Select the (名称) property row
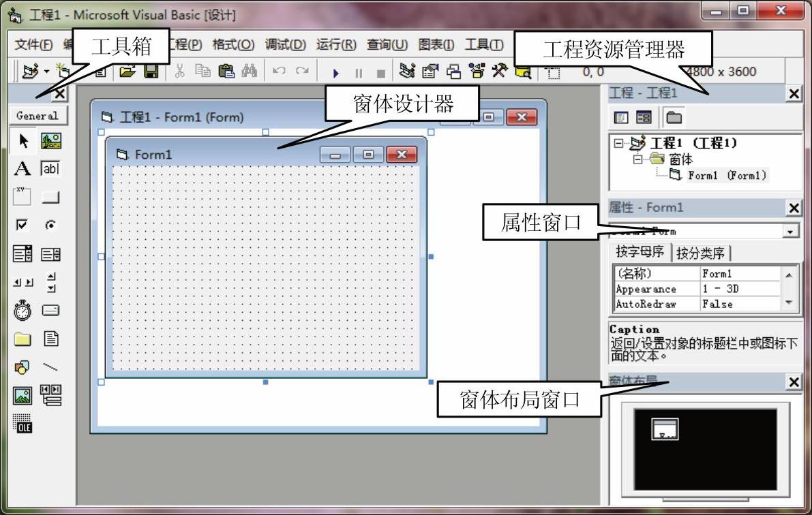812x515 pixels. pos(697,272)
